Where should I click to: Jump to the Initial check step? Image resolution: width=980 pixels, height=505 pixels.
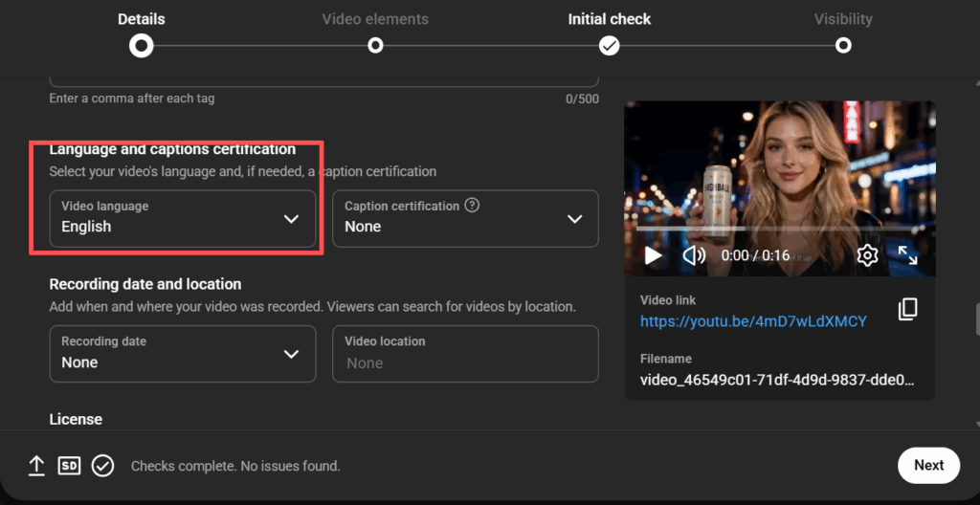pyautogui.click(x=610, y=45)
